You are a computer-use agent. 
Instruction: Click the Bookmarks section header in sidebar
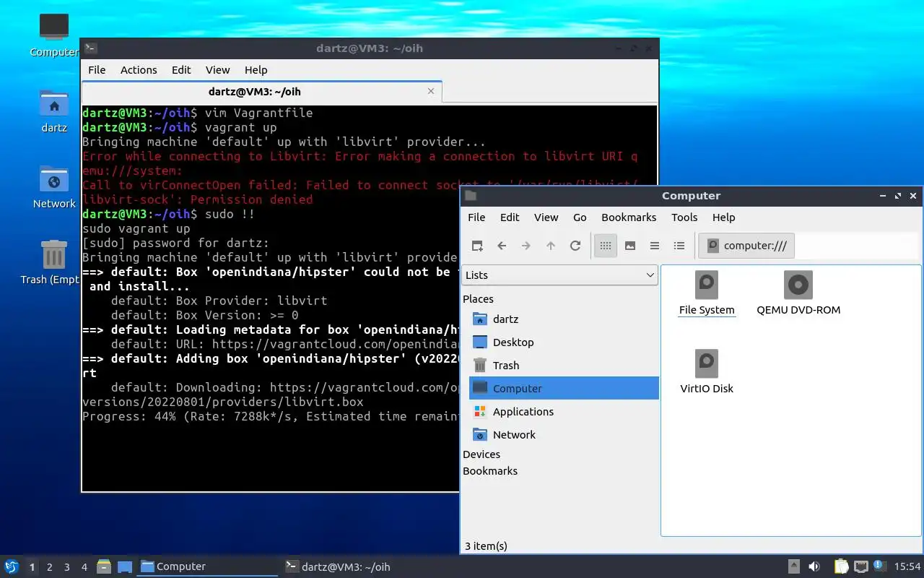tap(490, 471)
